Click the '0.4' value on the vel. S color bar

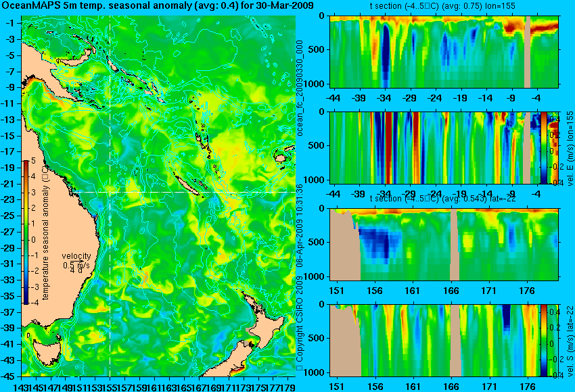pos(554,312)
